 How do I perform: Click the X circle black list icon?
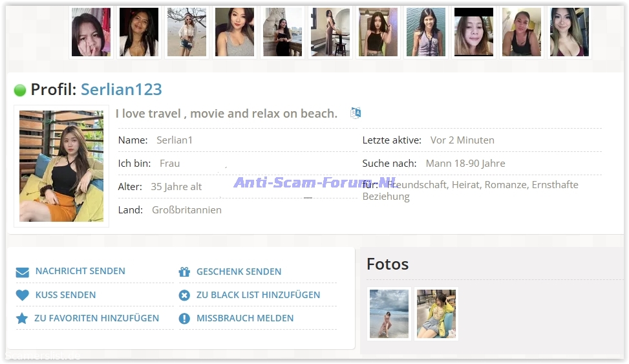pyautogui.click(x=184, y=295)
